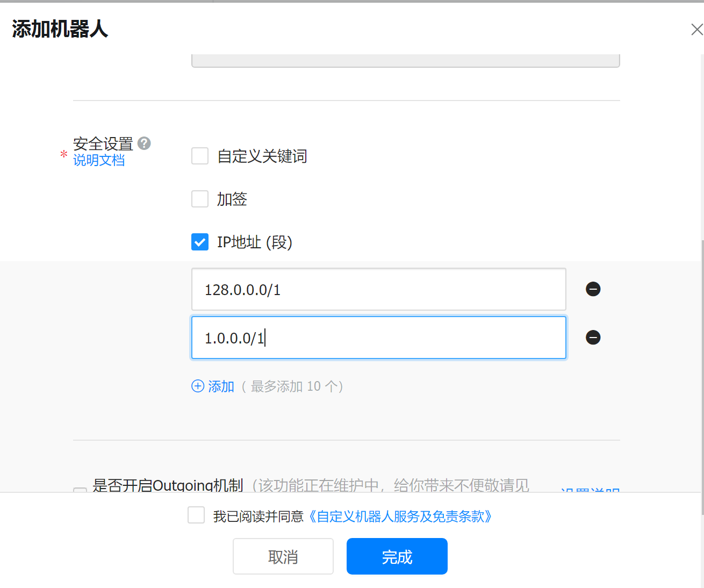Add another IP address with 添加
The height and width of the screenshot is (588, 704).
(213, 386)
